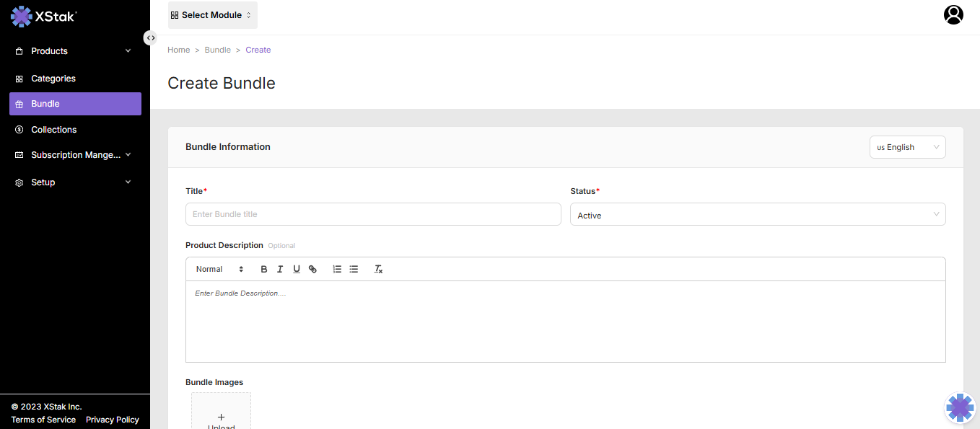Screen dimensions: 980x429
Task: Insert a link via the editor toolbar
Action: pyautogui.click(x=312, y=269)
